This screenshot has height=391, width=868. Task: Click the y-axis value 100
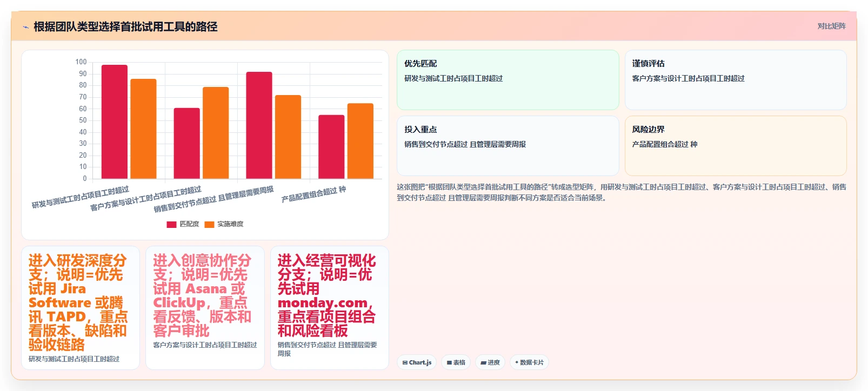[x=81, y=62]
